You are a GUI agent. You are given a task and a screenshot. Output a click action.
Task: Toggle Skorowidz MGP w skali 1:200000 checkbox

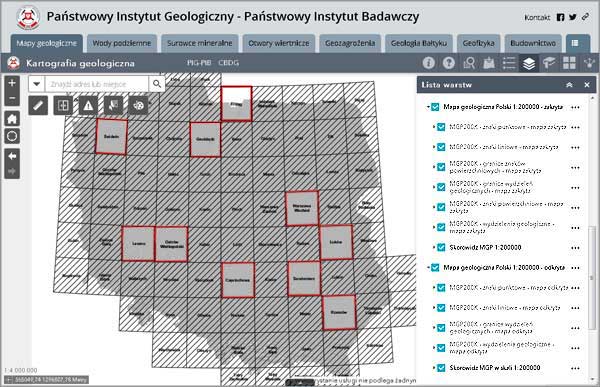coord(441,367)
